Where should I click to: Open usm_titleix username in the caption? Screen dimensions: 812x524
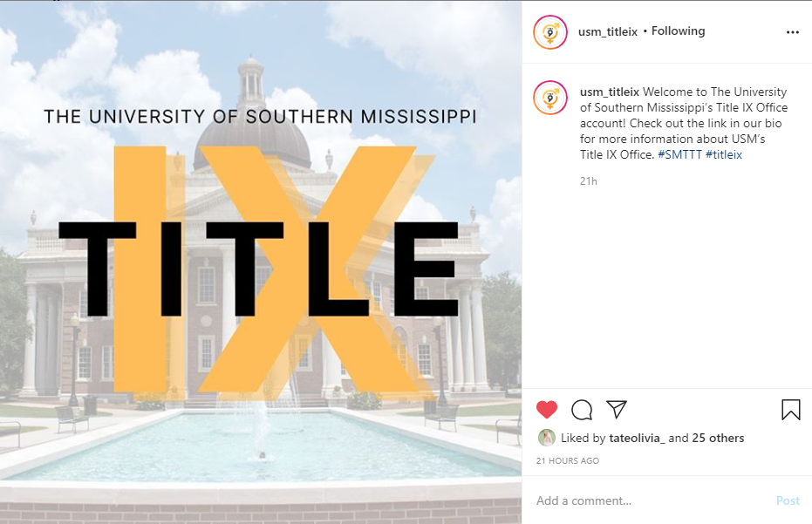(x=610, y=92)
